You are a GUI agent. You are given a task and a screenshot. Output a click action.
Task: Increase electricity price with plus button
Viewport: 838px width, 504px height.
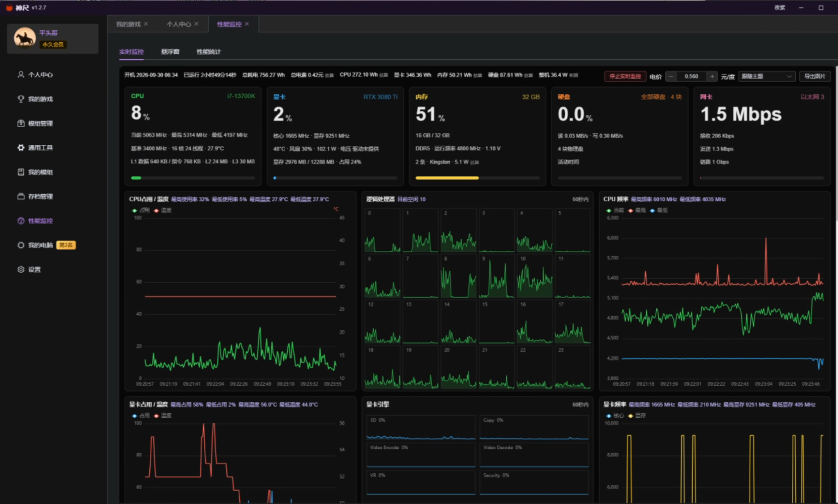pyautogui.click(x=712, y=76)
